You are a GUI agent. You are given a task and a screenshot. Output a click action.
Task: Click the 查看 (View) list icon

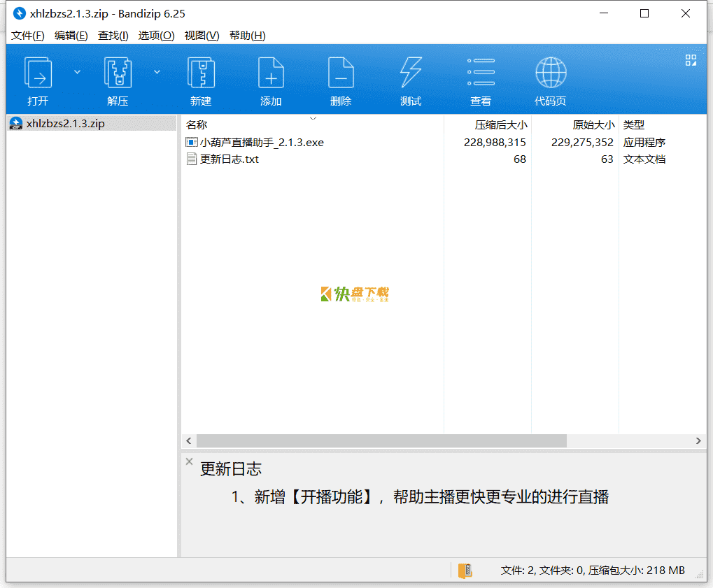(x=481, y=73)
